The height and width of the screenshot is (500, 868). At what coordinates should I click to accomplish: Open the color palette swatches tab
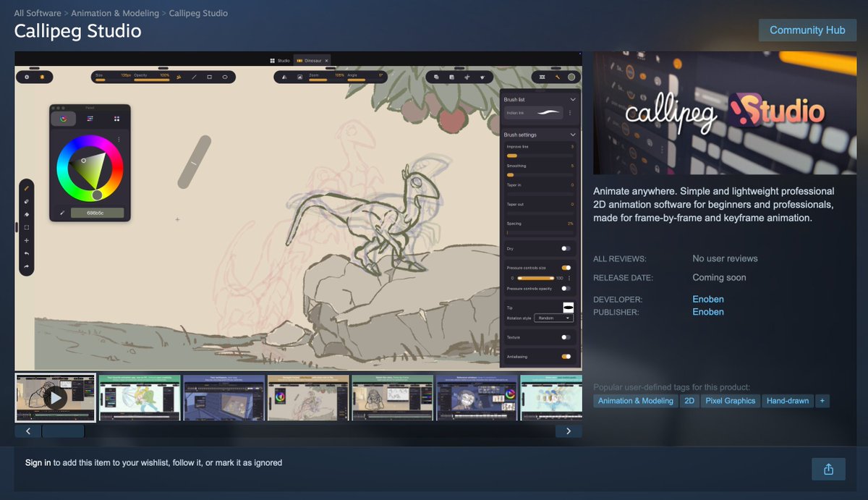[x=116, y=118]
